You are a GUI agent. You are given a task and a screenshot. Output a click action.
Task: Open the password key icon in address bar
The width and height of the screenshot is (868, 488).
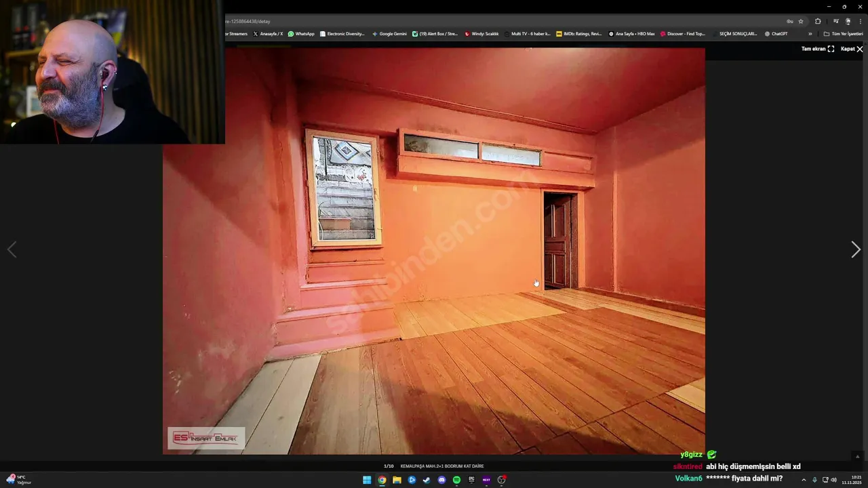[789, 21]
